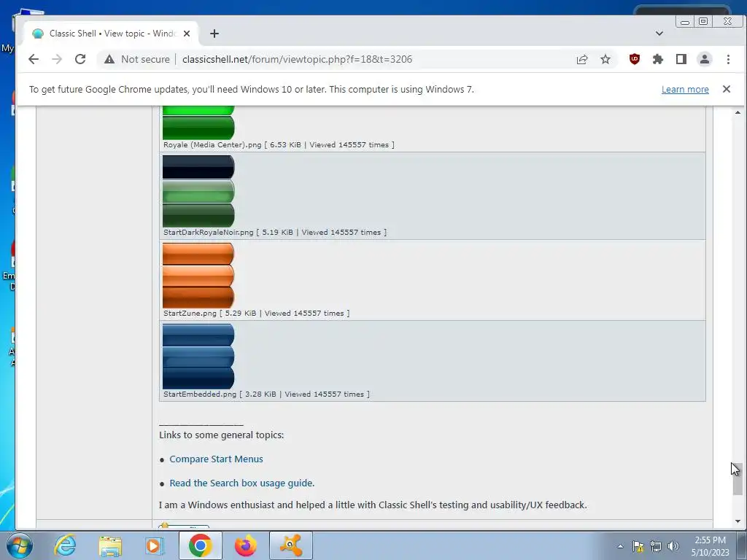Toggle the Chrome side panel
Viewport: 747px width, 560px height.
681,59
